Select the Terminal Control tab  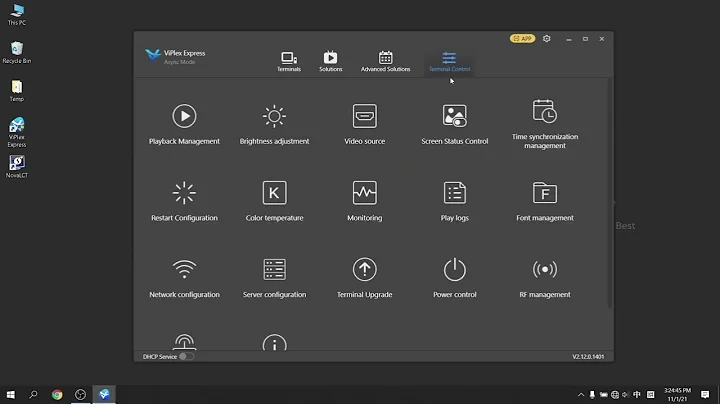click(x=449, y=62)
